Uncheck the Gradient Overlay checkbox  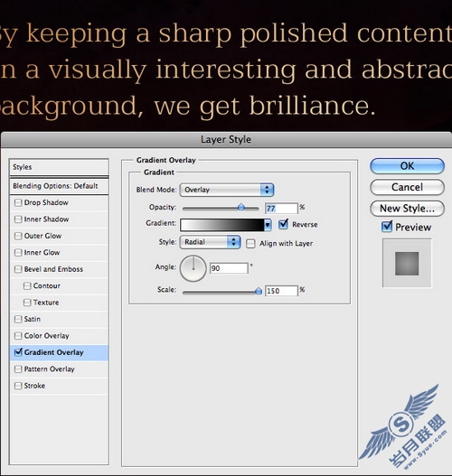[x=18, y=352]
